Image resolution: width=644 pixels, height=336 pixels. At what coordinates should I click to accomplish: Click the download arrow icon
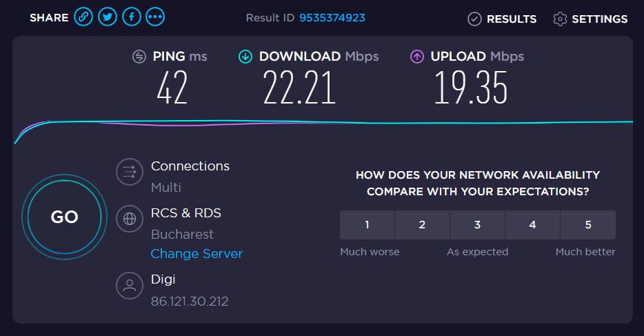coord(245,57)
